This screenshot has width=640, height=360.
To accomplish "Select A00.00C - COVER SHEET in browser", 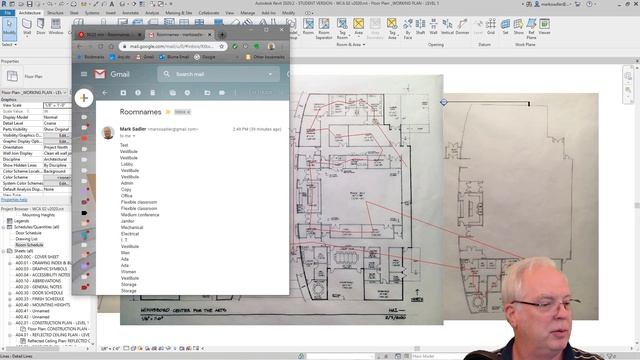I will tap(37, 257).
